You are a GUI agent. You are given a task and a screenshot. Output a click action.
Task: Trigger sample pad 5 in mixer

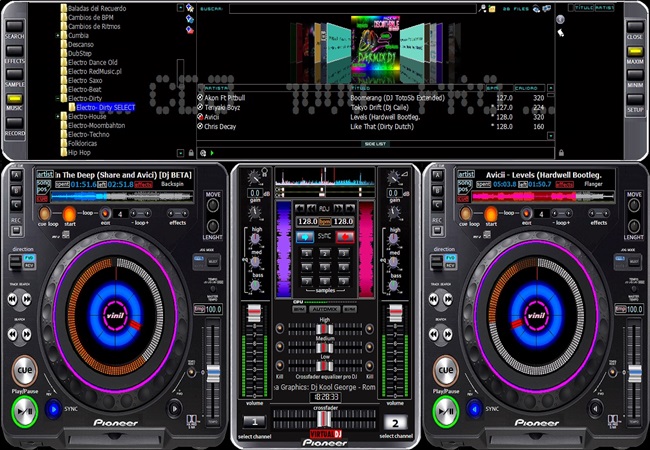coord(325,267)
